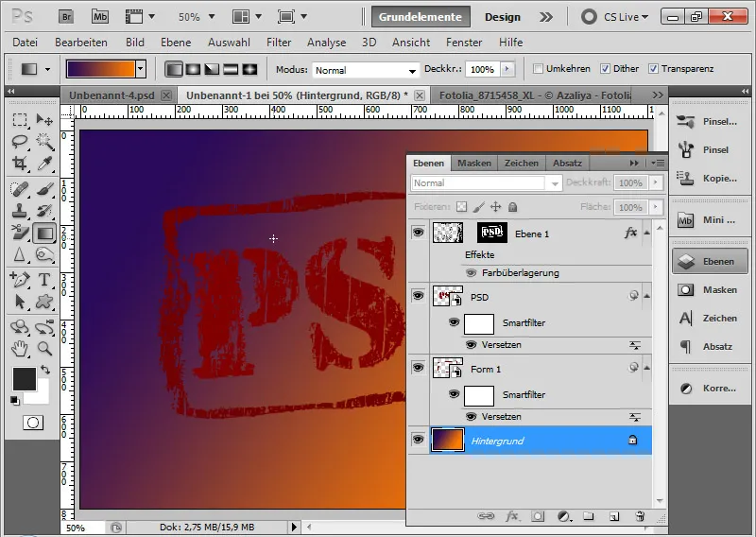
Task: Select the Crop tool
Action: pyautogui.click(x=19, y=164)
